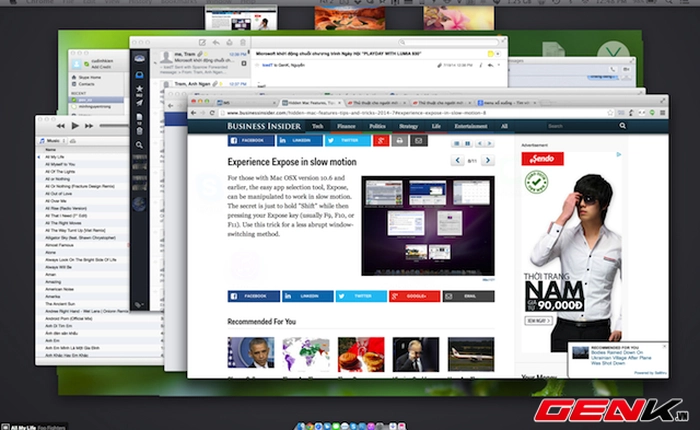Screen dimensions: 700x430
Task: Share the article via the LinkedIn button below it
Action: 307,297
